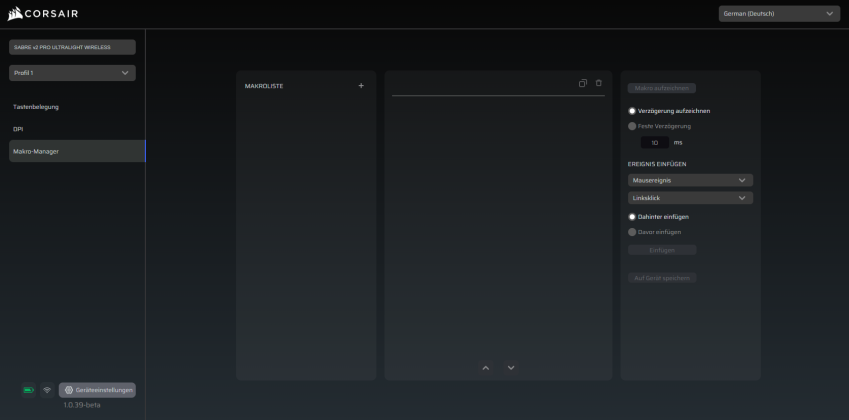Open the Linksklick dropdown

tap(690, 198)
